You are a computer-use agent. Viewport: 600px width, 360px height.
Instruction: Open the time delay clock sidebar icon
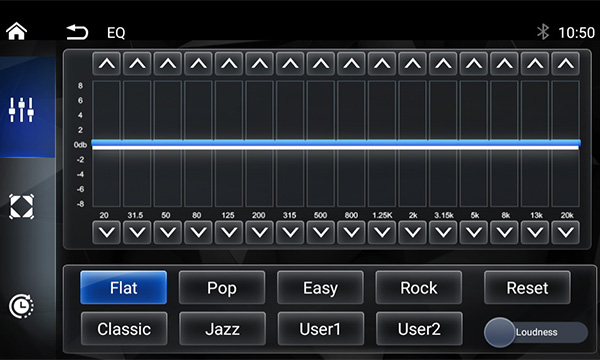pyautogui.click(x=21, y=306)
